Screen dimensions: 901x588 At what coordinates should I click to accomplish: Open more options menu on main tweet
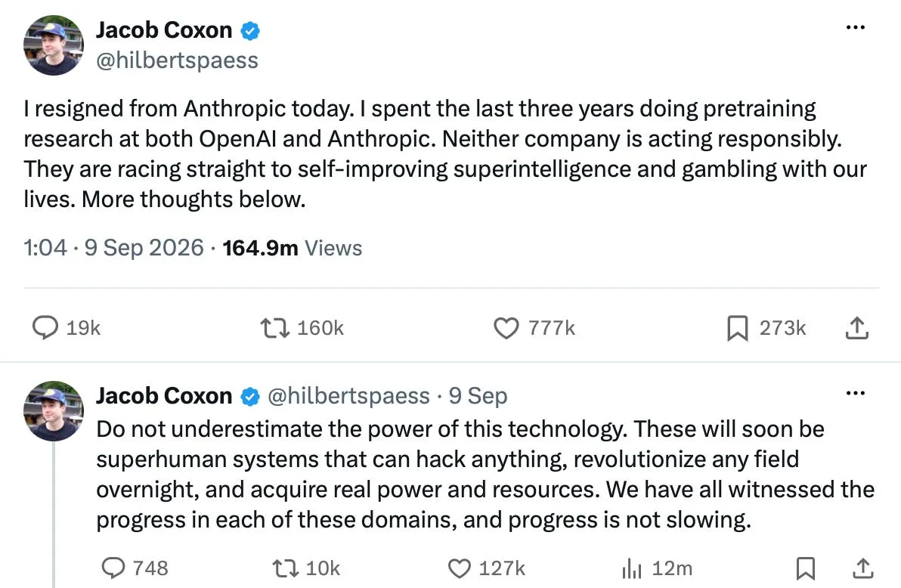coord(855,27)
